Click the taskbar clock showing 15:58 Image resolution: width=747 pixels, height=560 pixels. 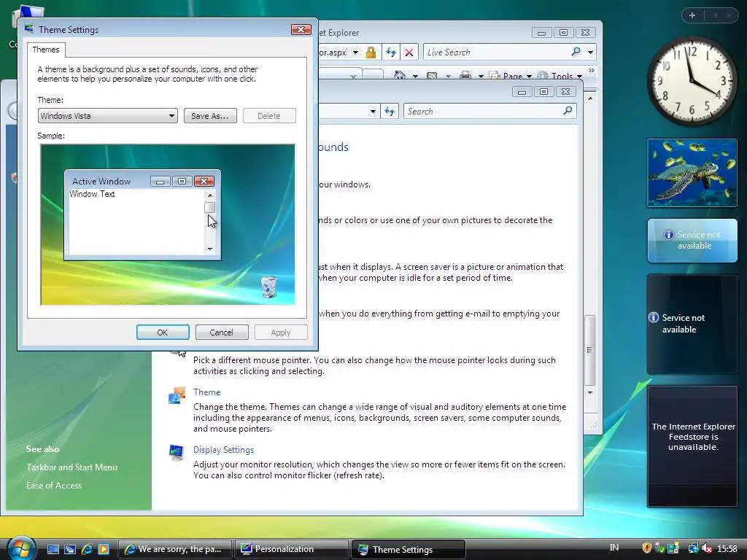pos(727,548)
